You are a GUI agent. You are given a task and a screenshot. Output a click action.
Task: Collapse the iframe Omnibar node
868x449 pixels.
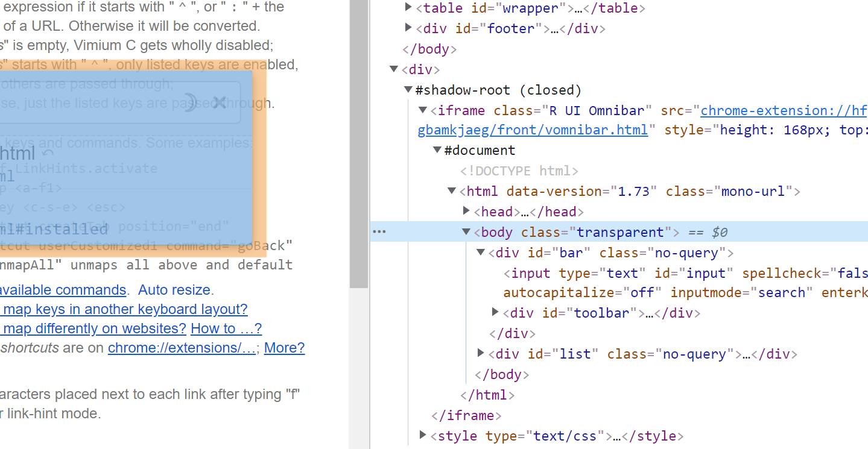tap(422, 110)
